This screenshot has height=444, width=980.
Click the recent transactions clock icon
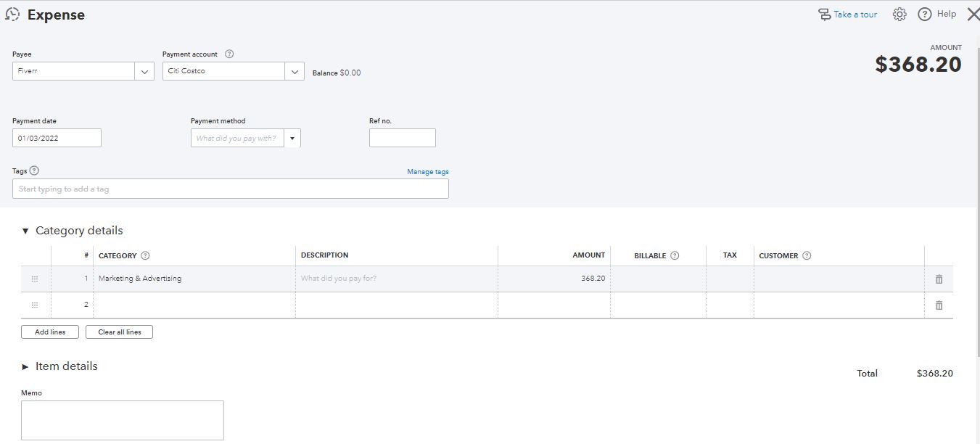pos(12,14)
